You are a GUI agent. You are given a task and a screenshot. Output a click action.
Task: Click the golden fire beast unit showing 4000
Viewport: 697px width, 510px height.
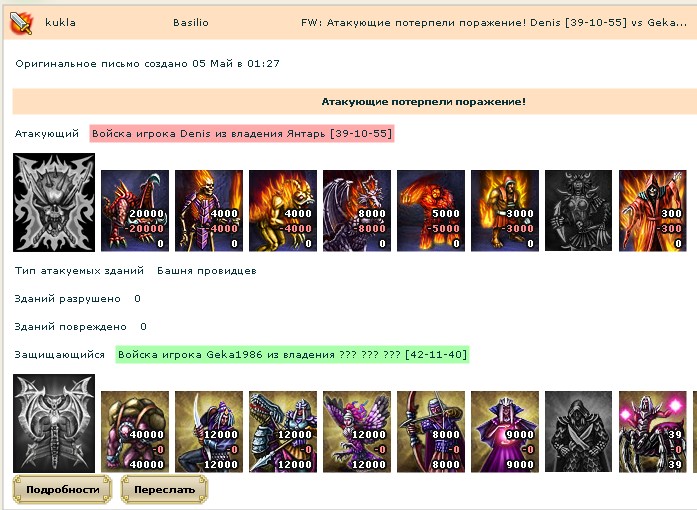click(x=283, y=210)
